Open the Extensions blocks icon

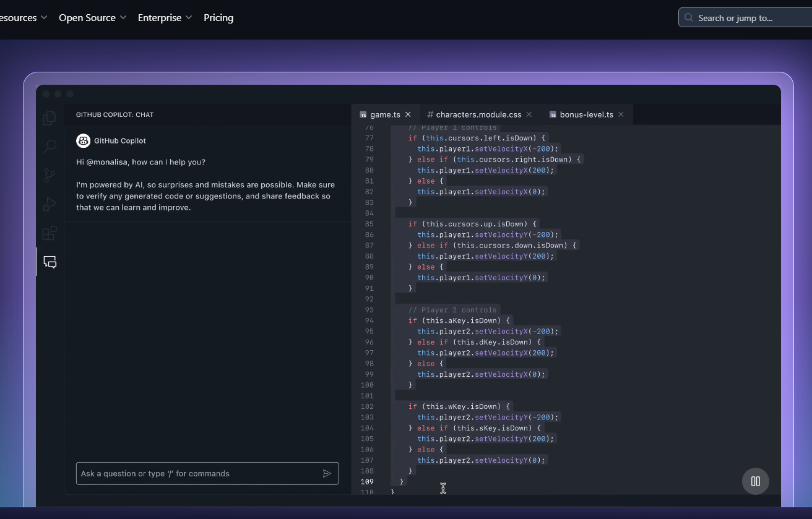click(x=50, y=233)
